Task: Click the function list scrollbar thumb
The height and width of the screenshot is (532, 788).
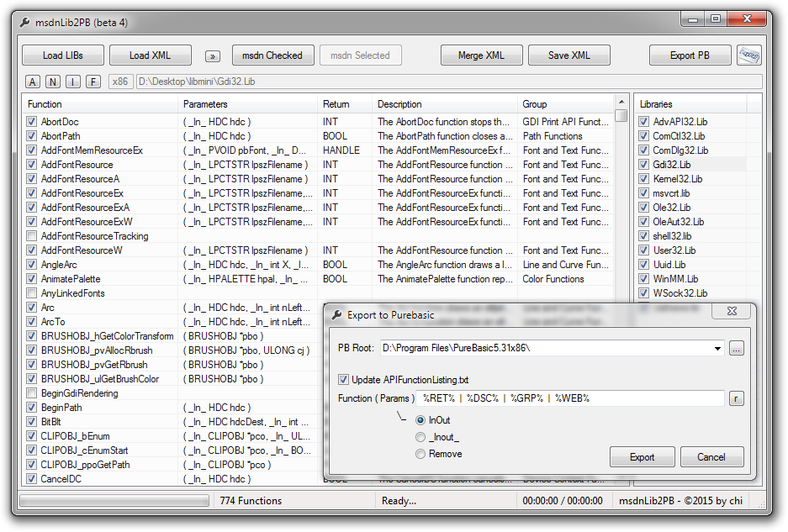Action: 621,115
